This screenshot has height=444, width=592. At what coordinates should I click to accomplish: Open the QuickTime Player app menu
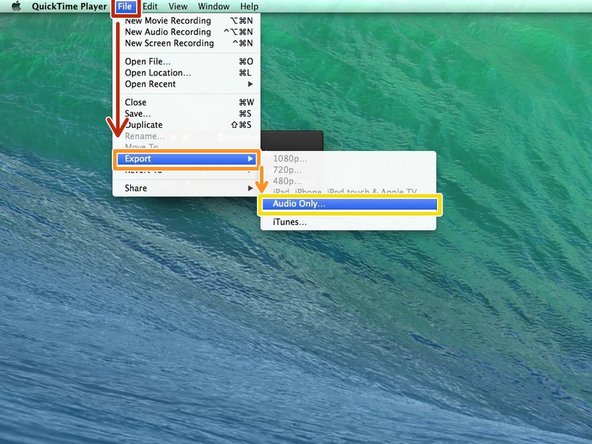(69, 6)
